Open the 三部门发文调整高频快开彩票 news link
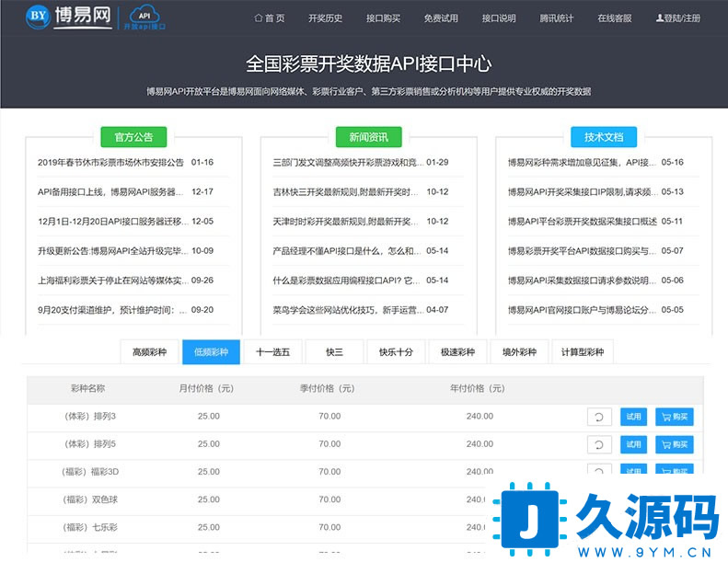This screenshot has height=562, width=728. pos(345,163)
